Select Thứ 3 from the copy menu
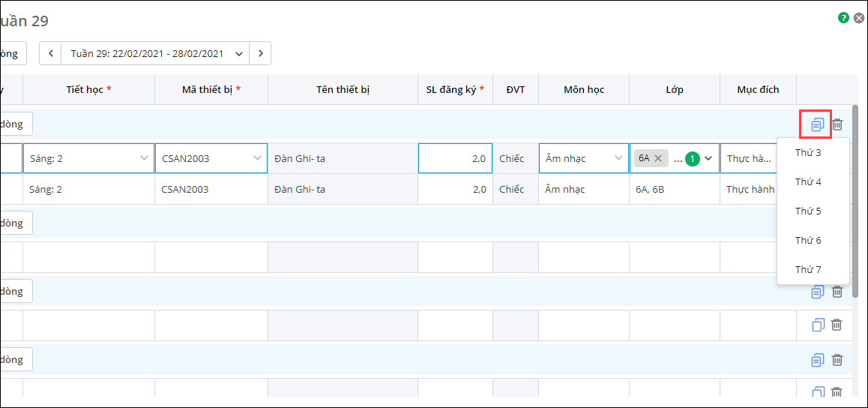Viewport: 868px width, 408px height. pos(808,153)
